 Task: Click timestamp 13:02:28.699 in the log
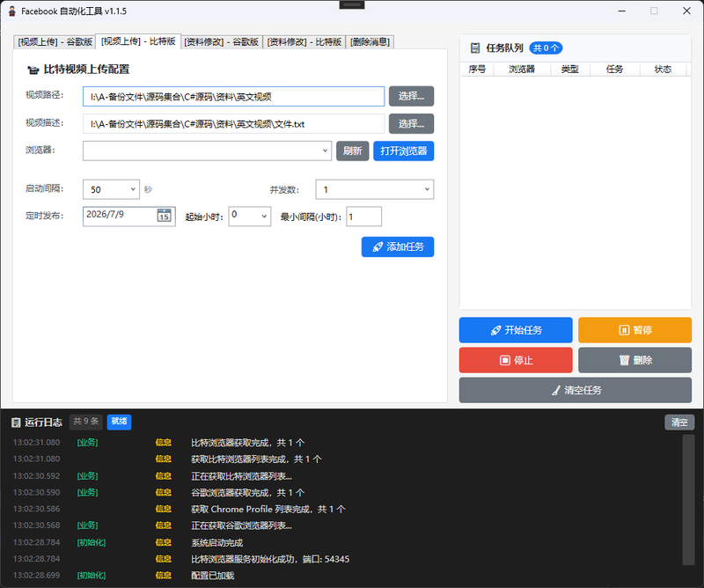[36, 576]
